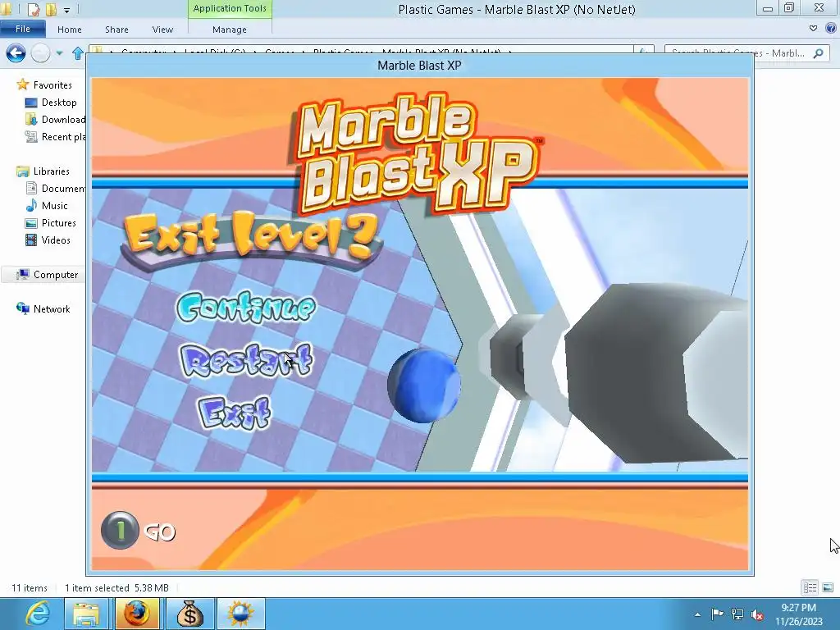Viewport: 840px width, 630px height.
Task: Select Desktop in the navigation pane
Action: (x=59, y=103)
